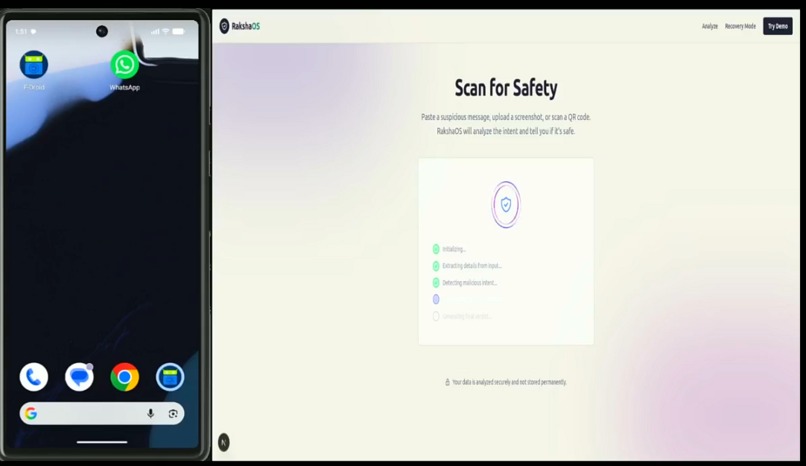The image size is (806, 466).
Task: Click the 'Initializing...' step text
Action: click(454, 249)
